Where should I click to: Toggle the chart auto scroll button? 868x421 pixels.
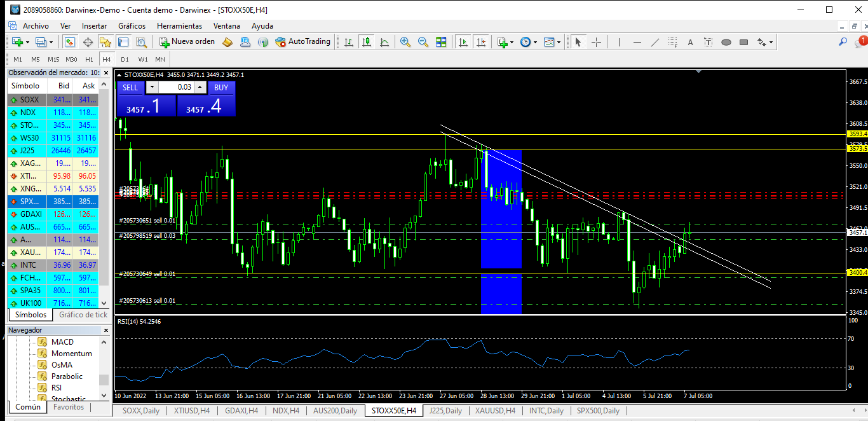point(463,42)
